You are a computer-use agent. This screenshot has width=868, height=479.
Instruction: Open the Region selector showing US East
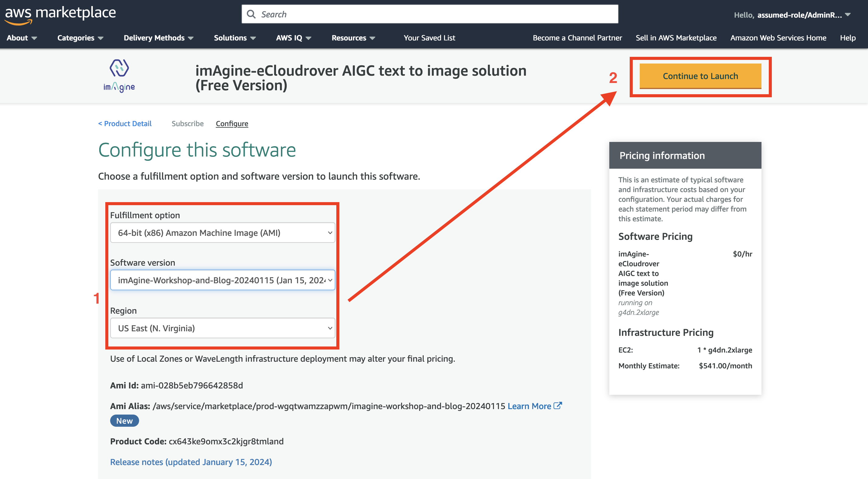pyautogui.click(x=222, y=328)
